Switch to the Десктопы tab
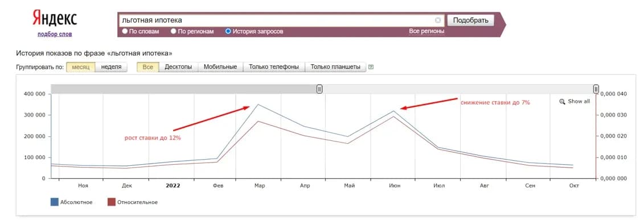The width and height of the screenshot is (644, 221). (x=178, y=67)
